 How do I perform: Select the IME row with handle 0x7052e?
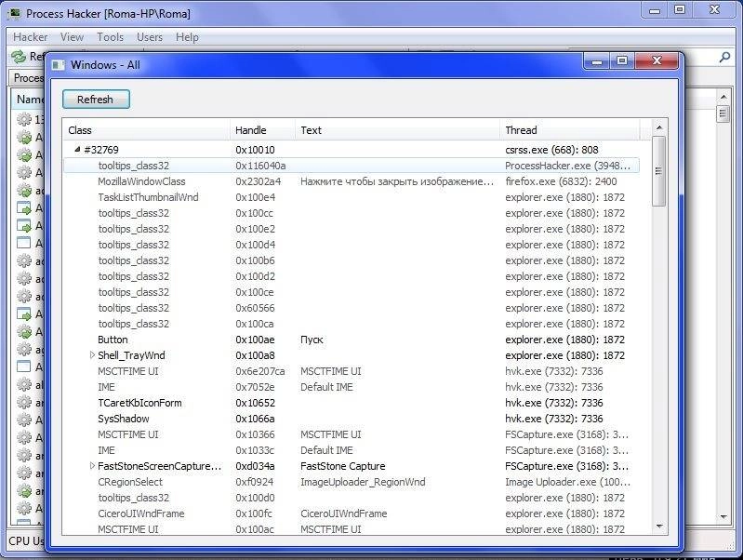(x=352, y=387)
